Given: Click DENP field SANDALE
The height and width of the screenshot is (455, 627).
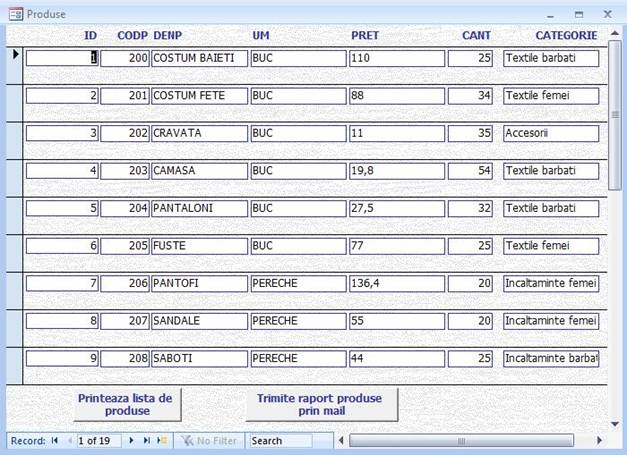Looking at the screenshot, I should coord(200,321).
